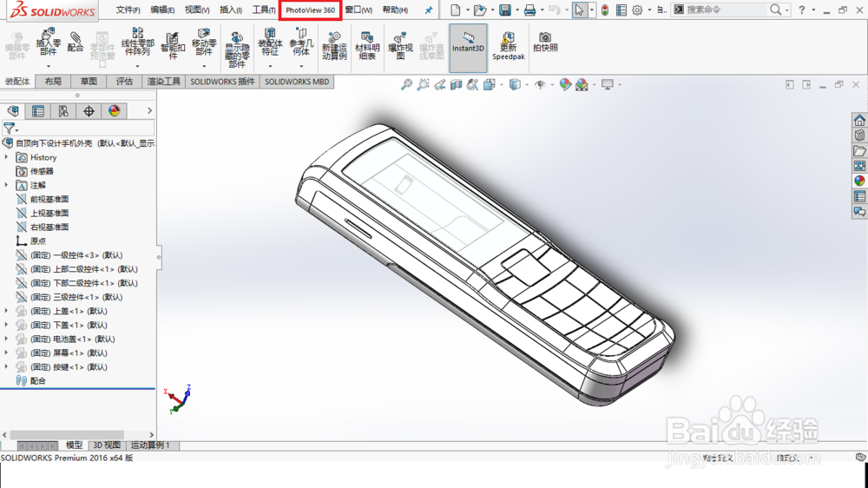Click the Take Snapshot icon
The height and width of the screenshot is (488, 868).
point(545,43)
